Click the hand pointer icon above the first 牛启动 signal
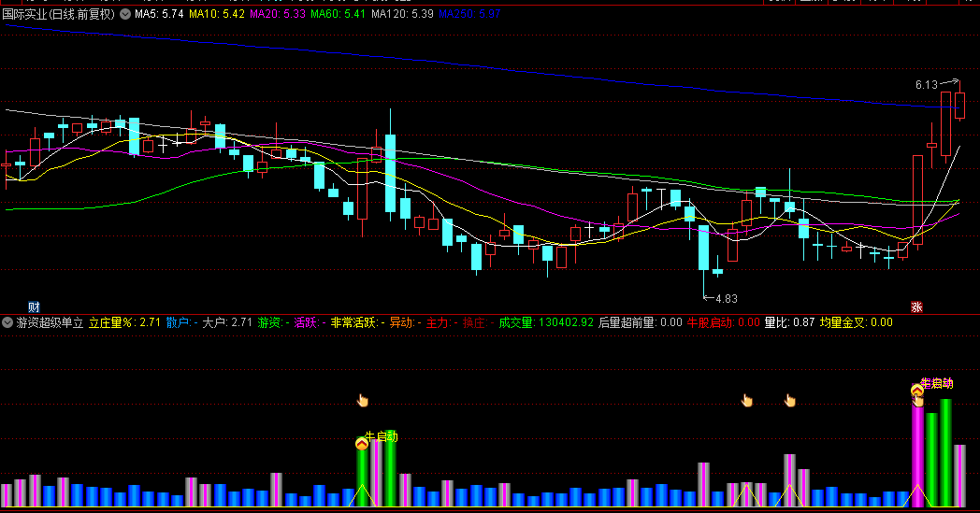The width and height of the screenshot is (980, 513). pyautogui.click(x=363, y=401)
